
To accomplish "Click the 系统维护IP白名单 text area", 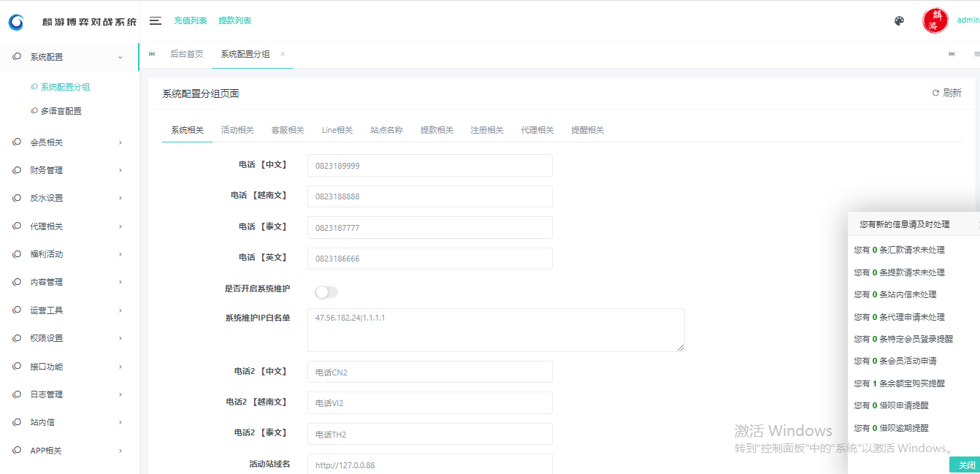I will coord(495,330).
